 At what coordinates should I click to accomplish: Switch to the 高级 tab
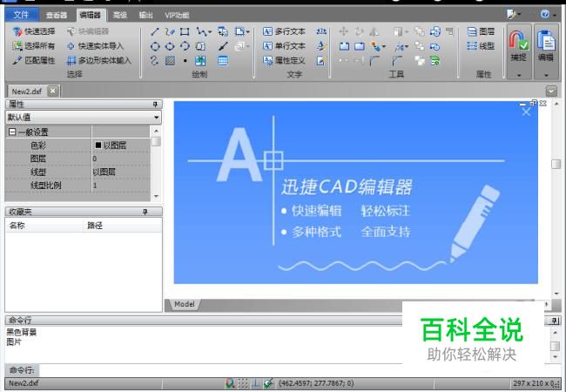119,15
